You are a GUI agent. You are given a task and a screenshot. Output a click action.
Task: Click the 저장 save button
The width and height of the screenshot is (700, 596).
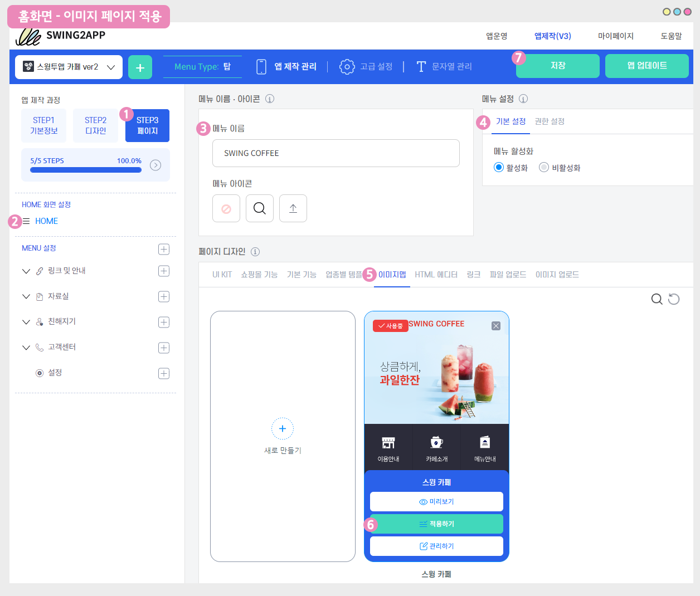[557, 66]
